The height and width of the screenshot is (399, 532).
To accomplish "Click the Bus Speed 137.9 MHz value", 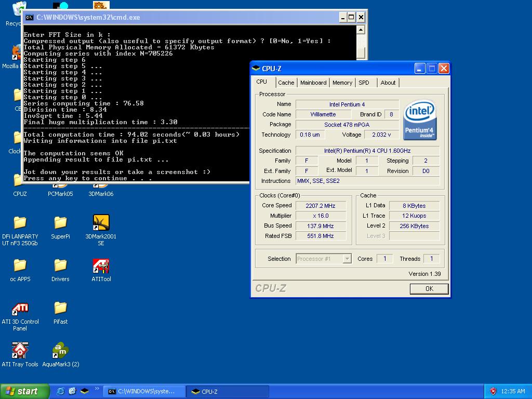I will click(321, 226).
